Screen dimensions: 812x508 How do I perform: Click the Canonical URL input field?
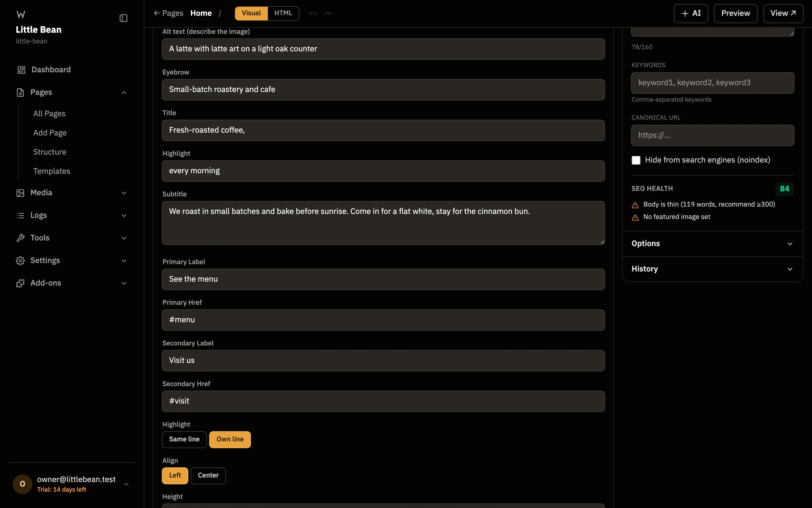point(712,135)
